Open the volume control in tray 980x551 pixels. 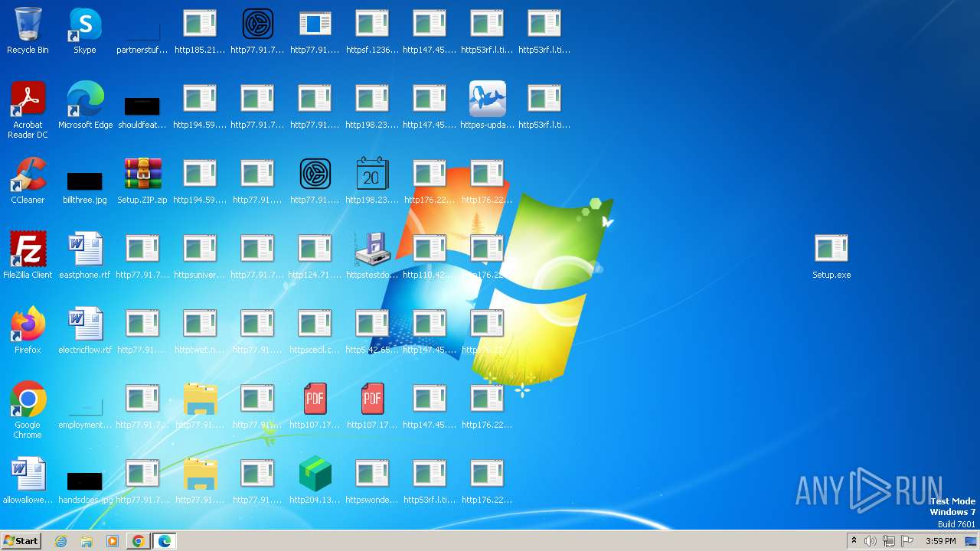point(870,541)
